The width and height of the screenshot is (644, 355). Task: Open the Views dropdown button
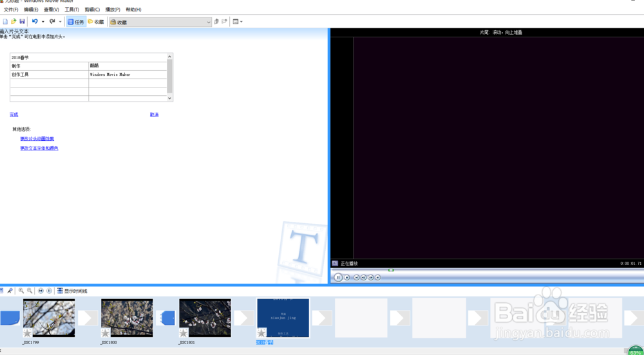coord(238,22)
